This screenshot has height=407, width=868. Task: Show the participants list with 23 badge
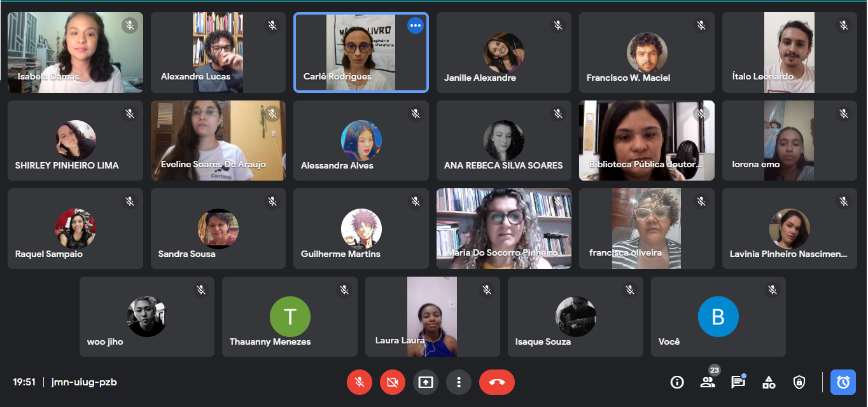[x=708, y=382]
